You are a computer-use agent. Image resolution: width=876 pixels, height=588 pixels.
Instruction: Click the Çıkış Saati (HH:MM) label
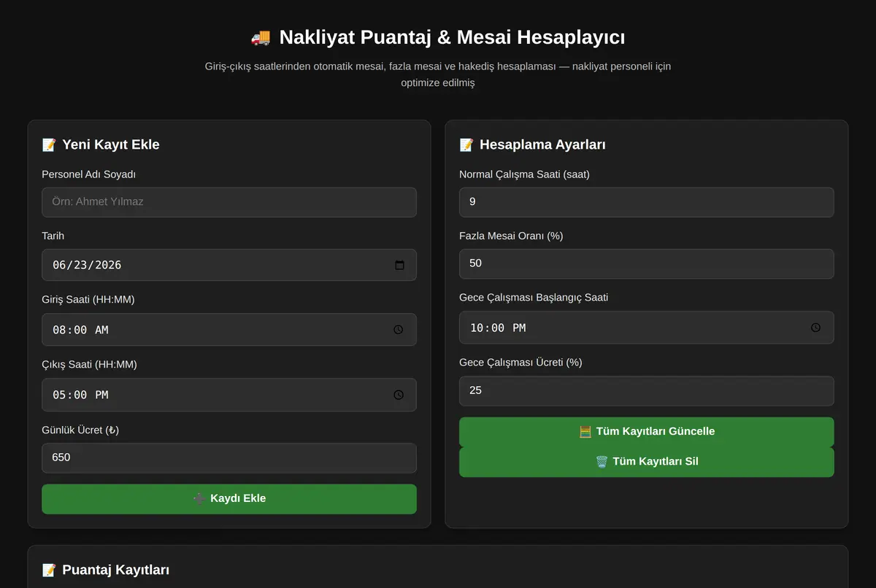(89, 365)
